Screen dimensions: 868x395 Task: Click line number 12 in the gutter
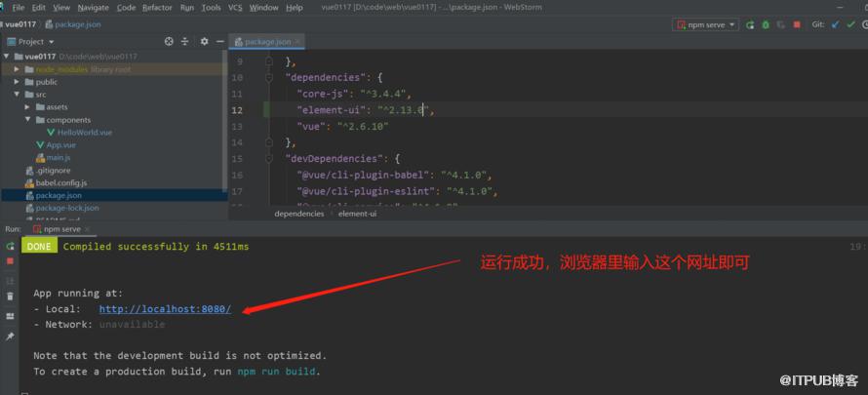click(237, 110)
